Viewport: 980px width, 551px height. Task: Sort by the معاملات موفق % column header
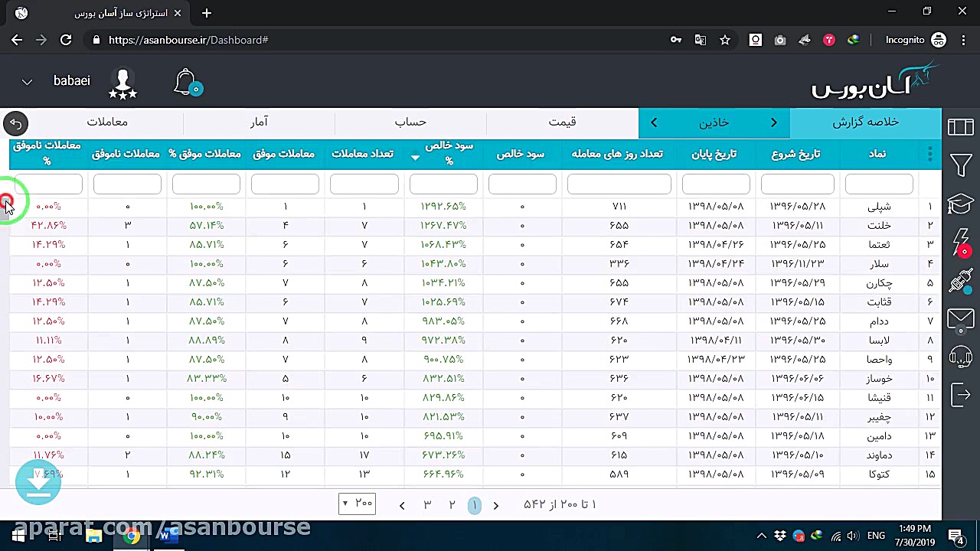204,154
